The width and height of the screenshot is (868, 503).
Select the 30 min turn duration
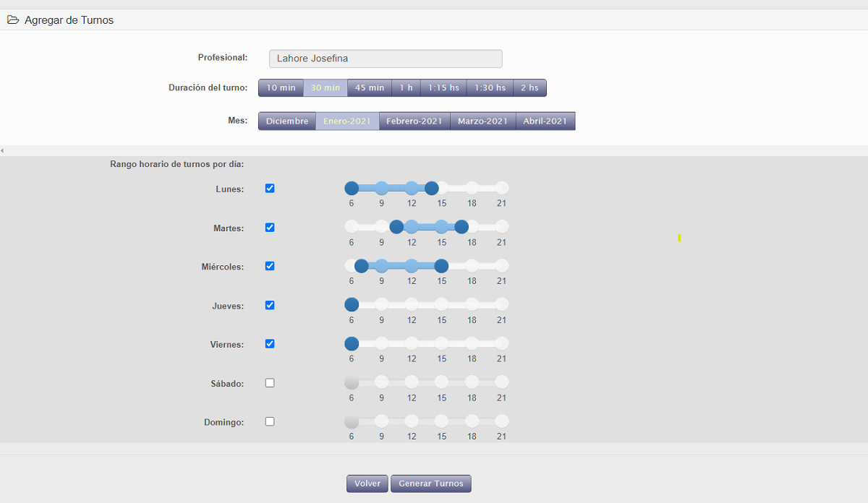tap(325, 87)
